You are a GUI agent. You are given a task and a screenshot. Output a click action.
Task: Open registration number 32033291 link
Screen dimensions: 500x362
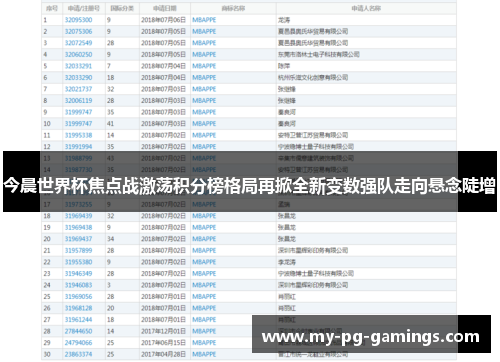(78, 66)
